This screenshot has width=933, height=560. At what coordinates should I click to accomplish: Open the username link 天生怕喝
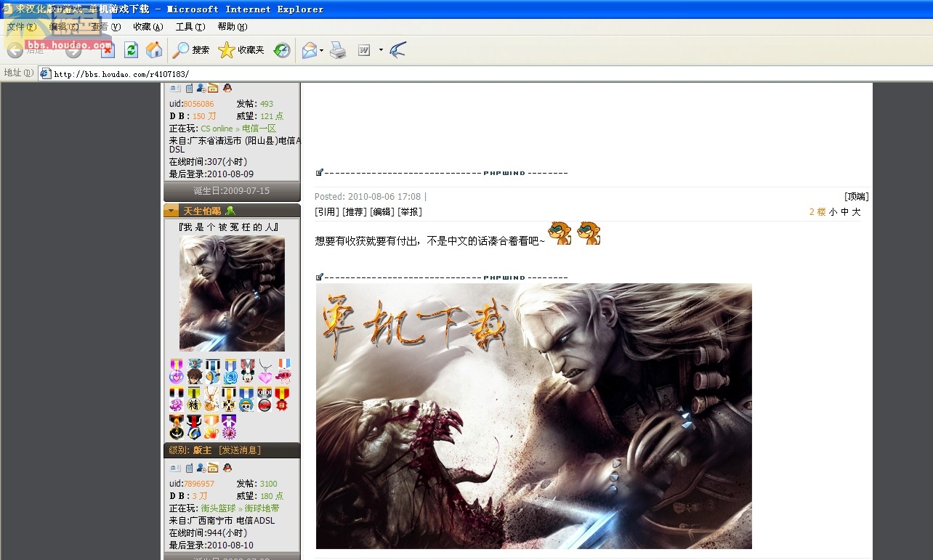coord(201,211)
